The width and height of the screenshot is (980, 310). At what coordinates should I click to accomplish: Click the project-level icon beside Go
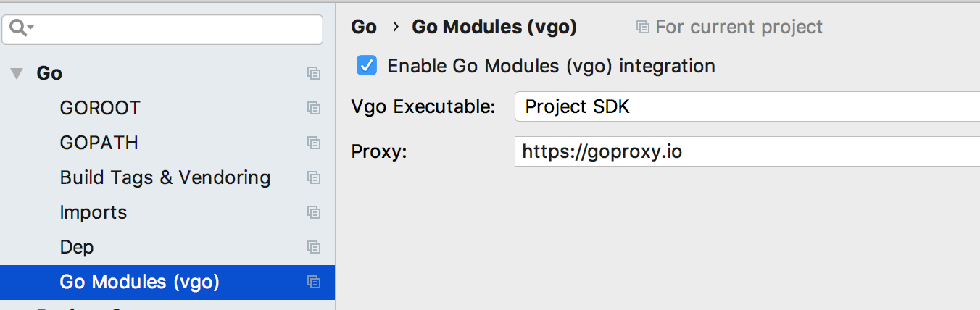tap(314, 73)
